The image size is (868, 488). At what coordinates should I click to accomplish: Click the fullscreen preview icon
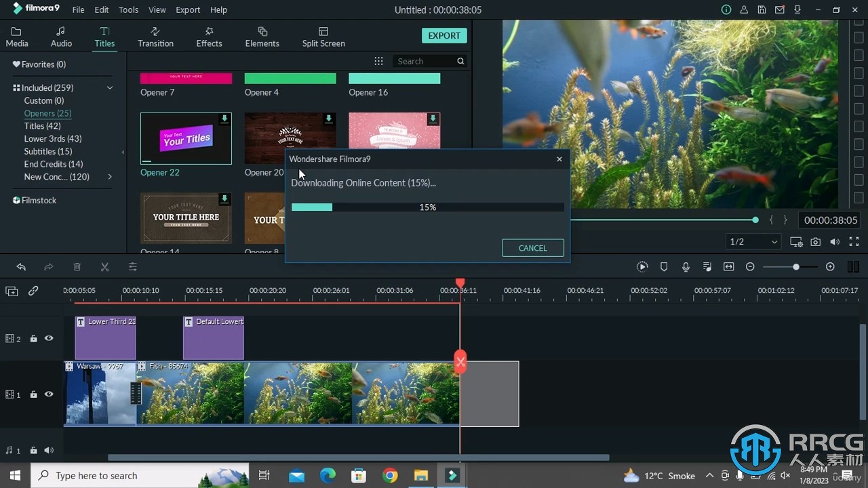point(854,242)
